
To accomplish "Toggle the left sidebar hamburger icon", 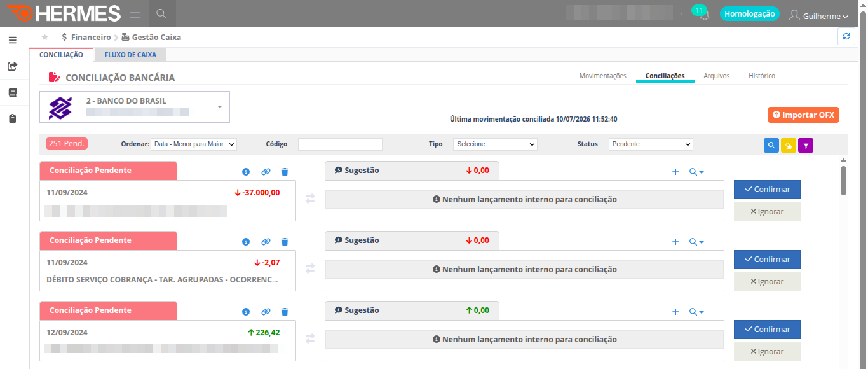I will pos(12,40).
